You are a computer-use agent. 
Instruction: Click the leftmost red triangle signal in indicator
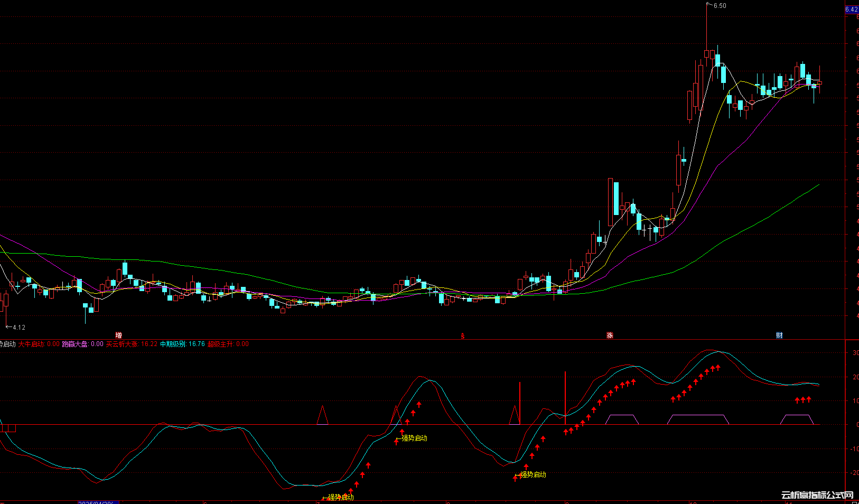pyautogui.click(x=322, y=416)
